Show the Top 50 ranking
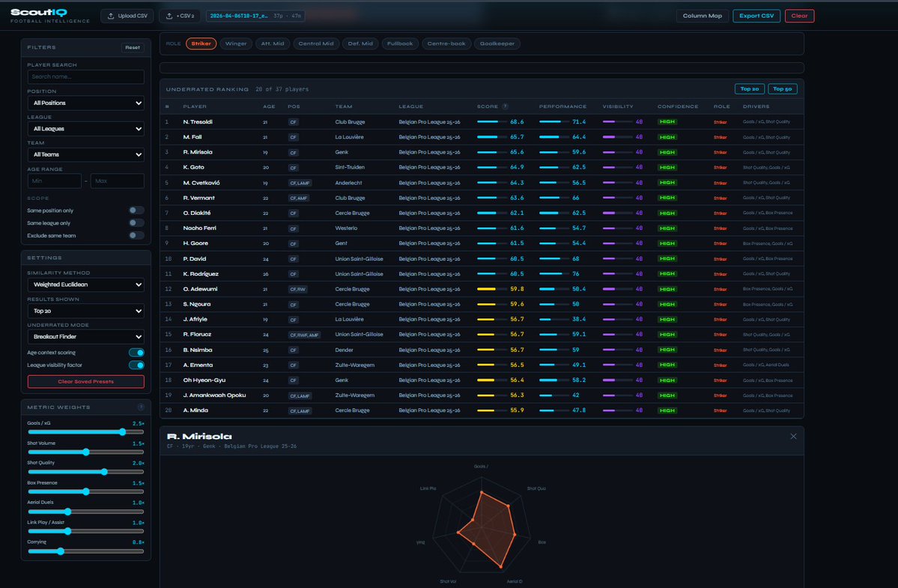The width and height of the screenshot is (898, 588). 783,88
